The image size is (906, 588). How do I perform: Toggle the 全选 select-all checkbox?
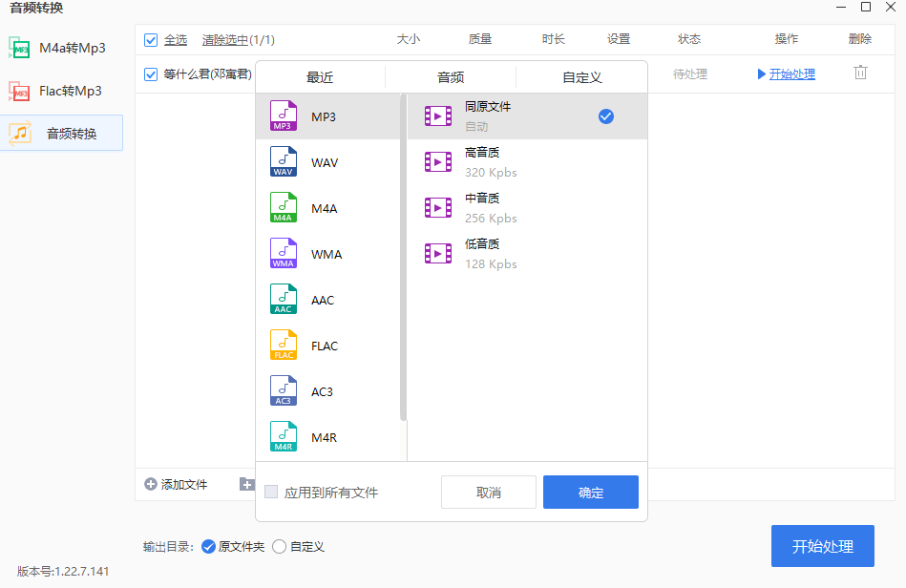point(150,39)
